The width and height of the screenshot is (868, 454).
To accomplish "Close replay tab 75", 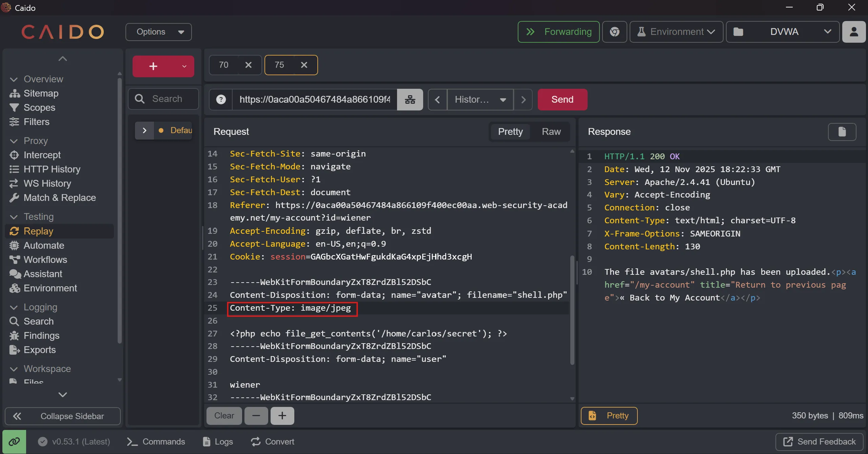I will [x=304, y=65].
